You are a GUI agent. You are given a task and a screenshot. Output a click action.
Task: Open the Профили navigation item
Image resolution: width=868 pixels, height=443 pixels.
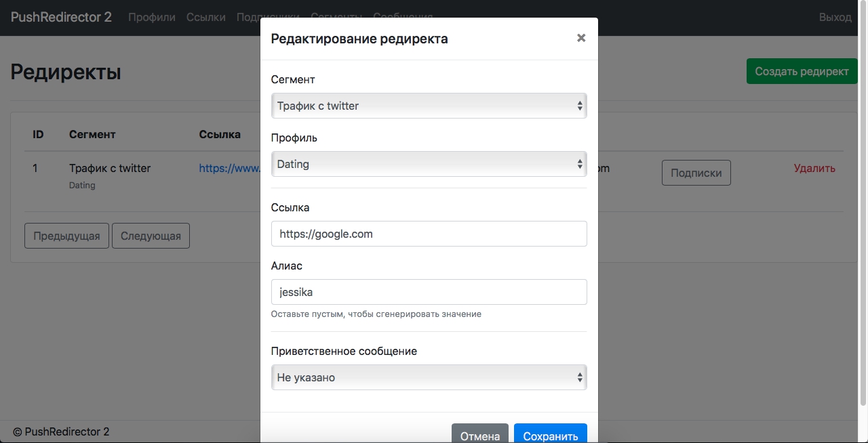tap(152, 17)
